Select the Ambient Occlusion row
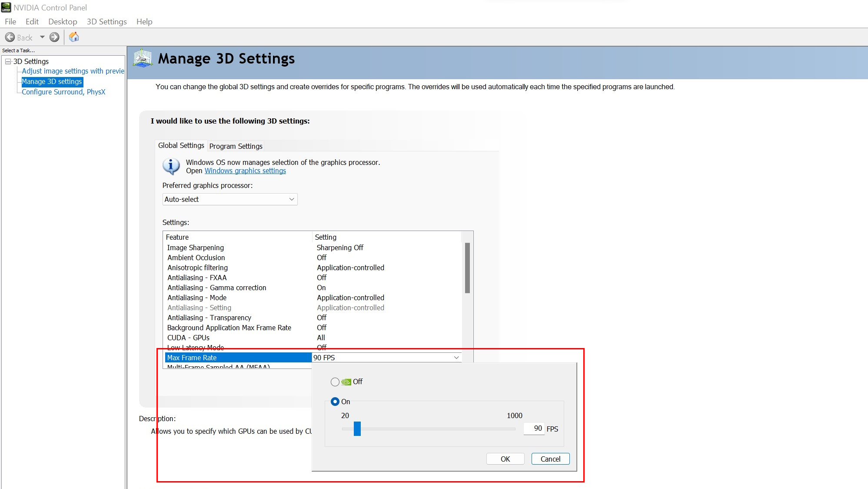This screenshot has height=489, width=868. (313, 258)
